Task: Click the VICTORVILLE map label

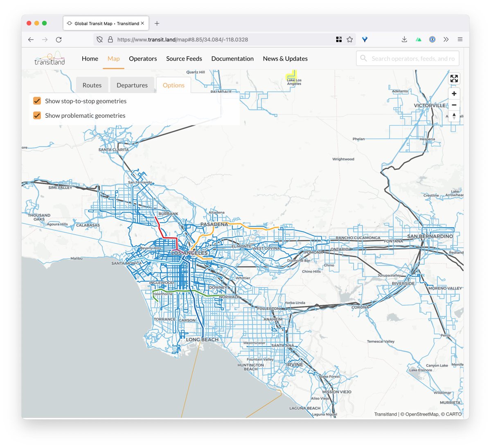Action: pos(430,105)
